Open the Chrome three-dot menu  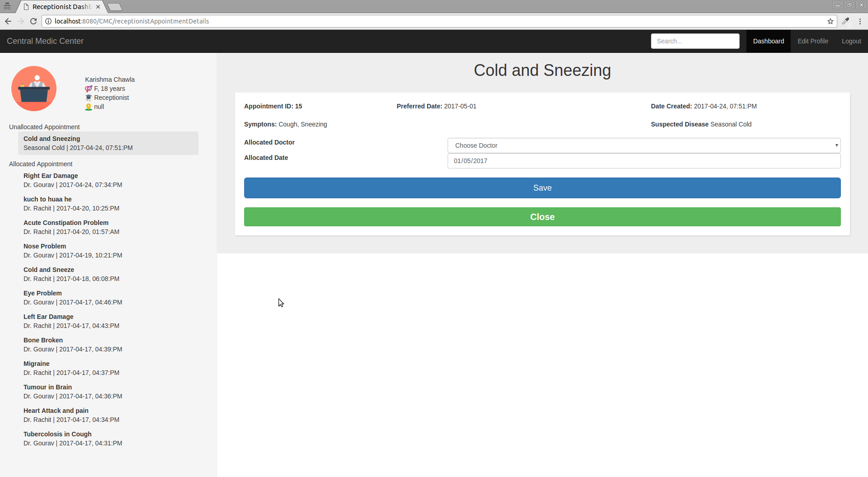click(x=860, y=21)
